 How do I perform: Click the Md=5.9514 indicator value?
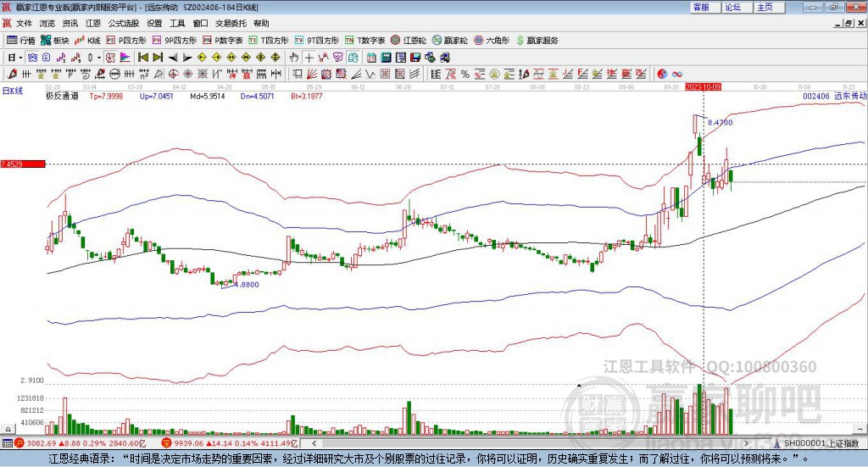pos(208,97)
